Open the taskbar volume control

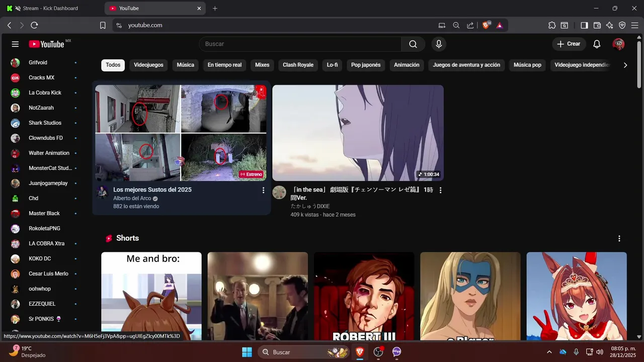pos(600,352)
